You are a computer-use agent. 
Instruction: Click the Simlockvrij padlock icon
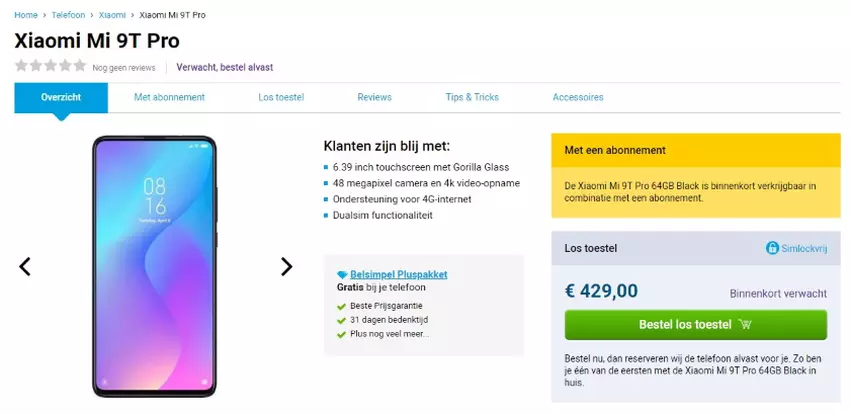[772, 248]
